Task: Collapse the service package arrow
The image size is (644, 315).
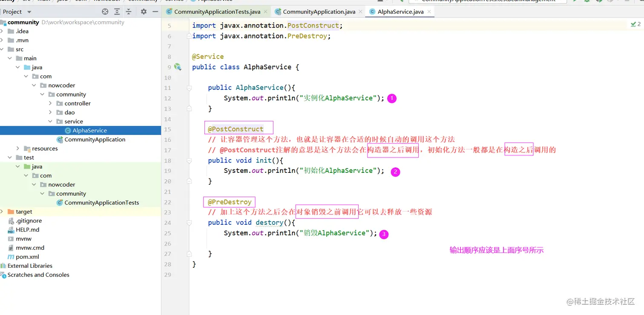Action: (x=50, y=121)
